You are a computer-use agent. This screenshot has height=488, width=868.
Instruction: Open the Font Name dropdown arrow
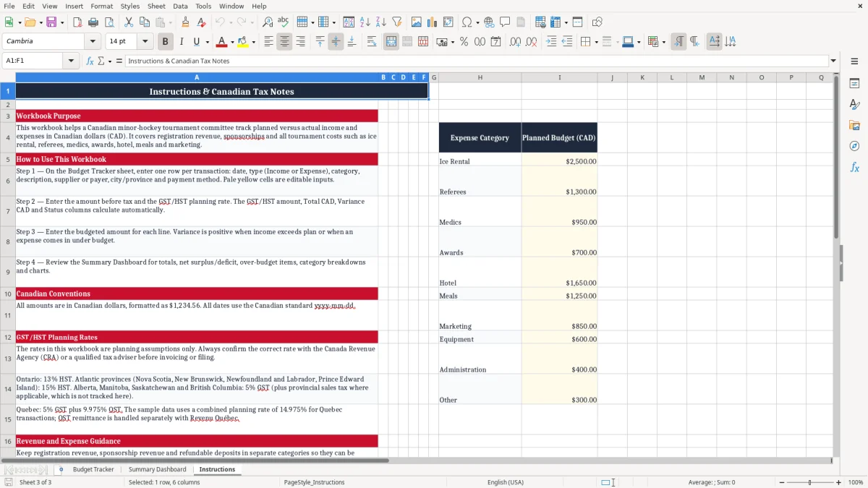pyautogui.click(x=93, y=41)
